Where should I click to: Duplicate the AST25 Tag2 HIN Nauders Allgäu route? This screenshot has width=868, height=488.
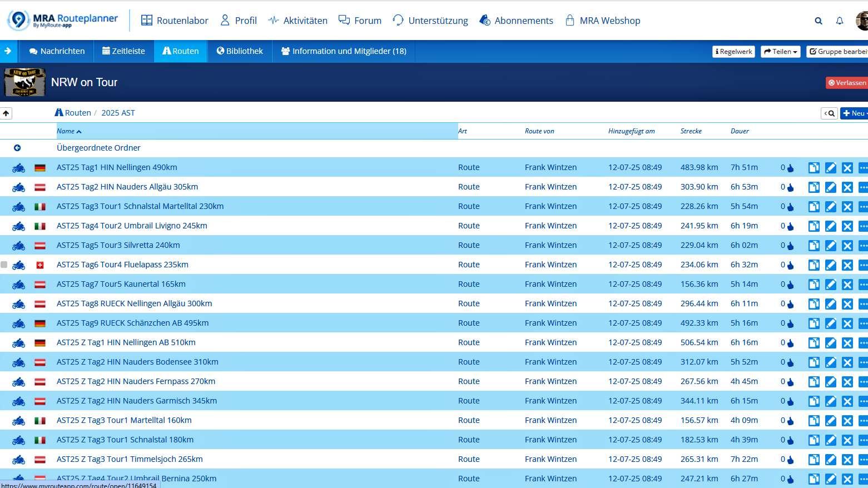814,187
